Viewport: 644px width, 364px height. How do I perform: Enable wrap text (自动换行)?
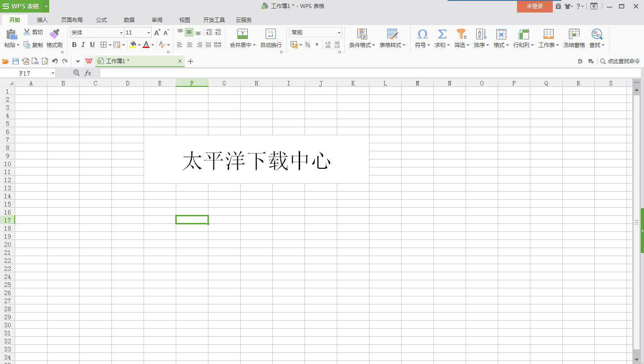click(271, 39)
